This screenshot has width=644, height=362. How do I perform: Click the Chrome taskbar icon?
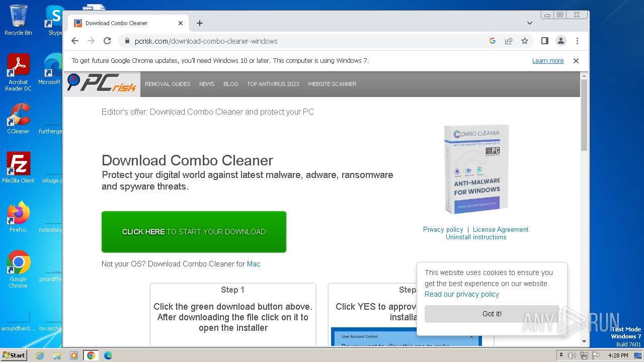[x=91, y=355]
